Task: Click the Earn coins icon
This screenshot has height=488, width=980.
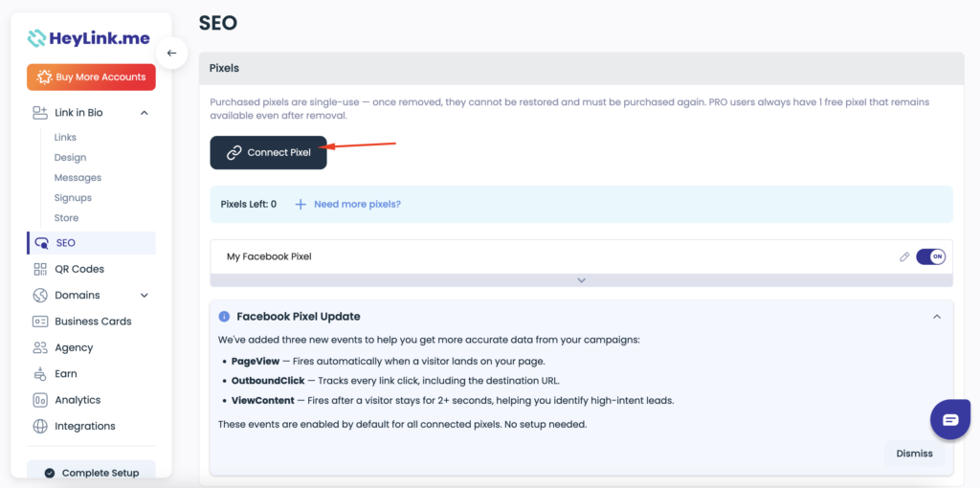Action: tap(40, 373)
